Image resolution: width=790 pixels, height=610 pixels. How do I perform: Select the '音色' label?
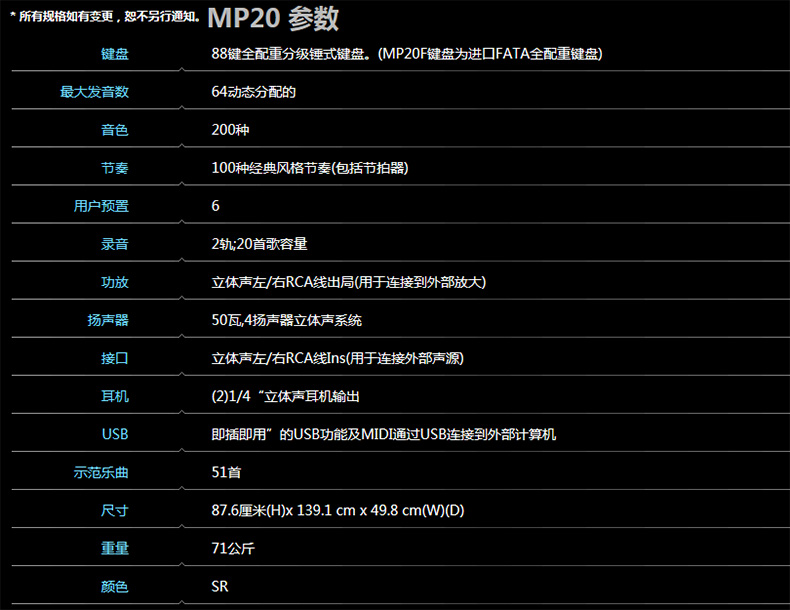point(115,130)
